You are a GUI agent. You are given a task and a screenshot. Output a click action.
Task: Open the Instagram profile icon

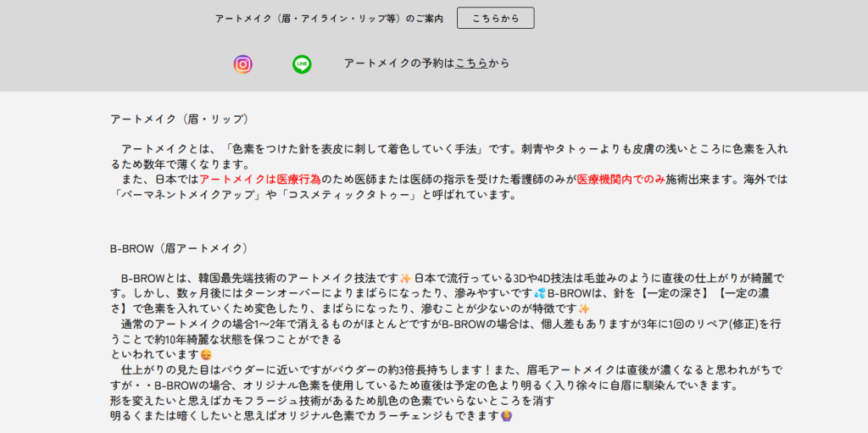pos(243,64)
